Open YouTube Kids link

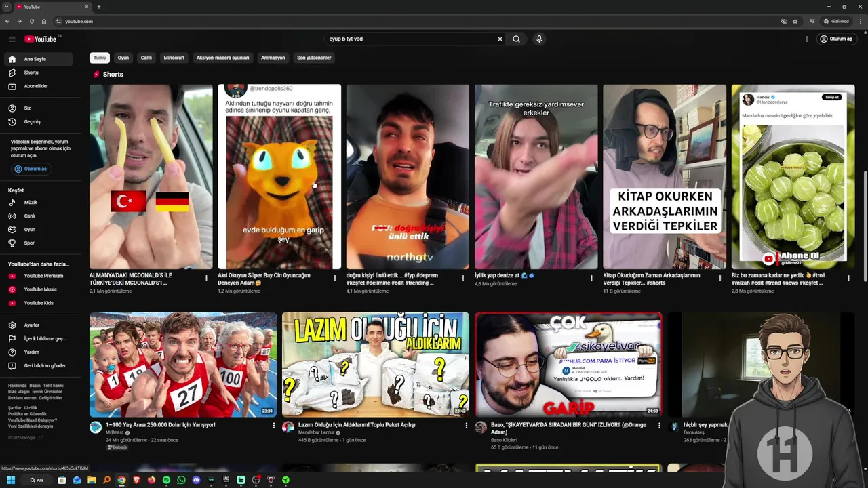[38, 303]
